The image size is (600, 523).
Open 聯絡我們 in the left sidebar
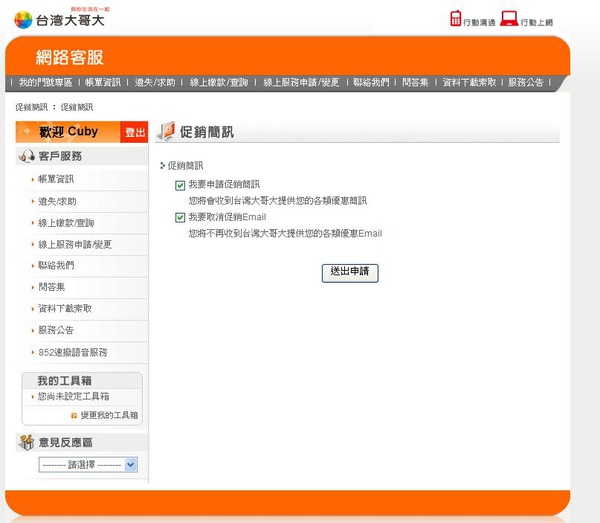coord(56,265)
